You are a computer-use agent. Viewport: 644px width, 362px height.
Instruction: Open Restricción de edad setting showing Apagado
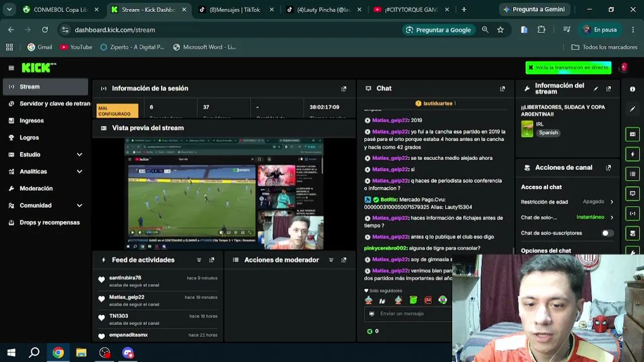click(x=568, y=202)
